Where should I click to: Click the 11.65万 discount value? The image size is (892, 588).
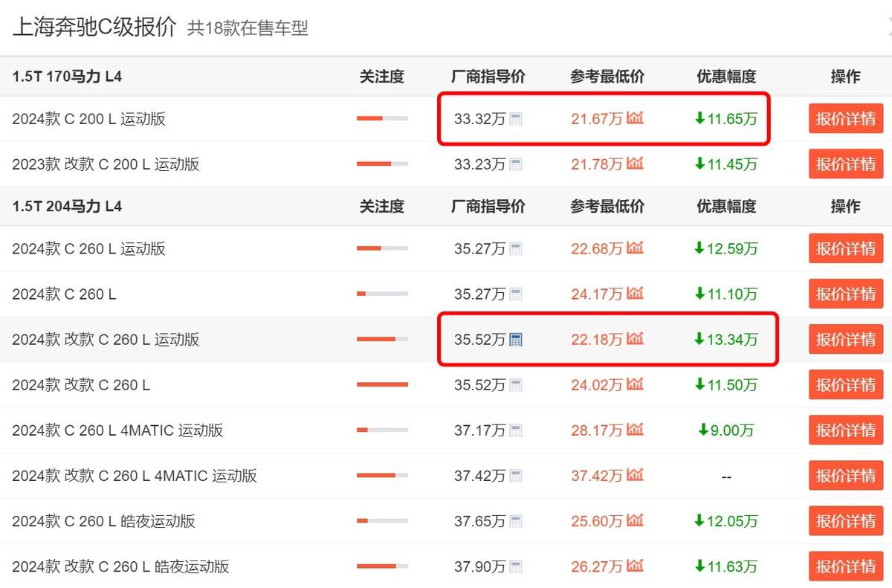[726, 119]
